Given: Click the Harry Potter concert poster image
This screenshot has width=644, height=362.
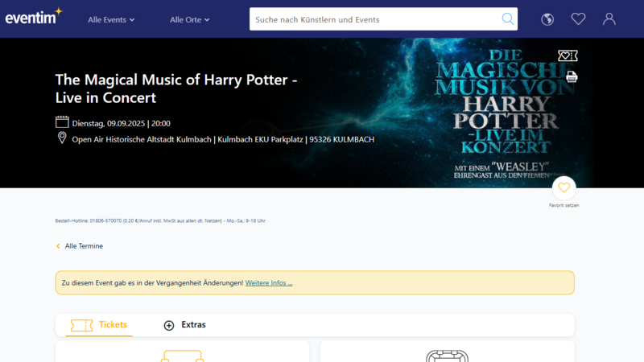Looking at the screenshot, I should pyautogui.click(x=504, y=113).
